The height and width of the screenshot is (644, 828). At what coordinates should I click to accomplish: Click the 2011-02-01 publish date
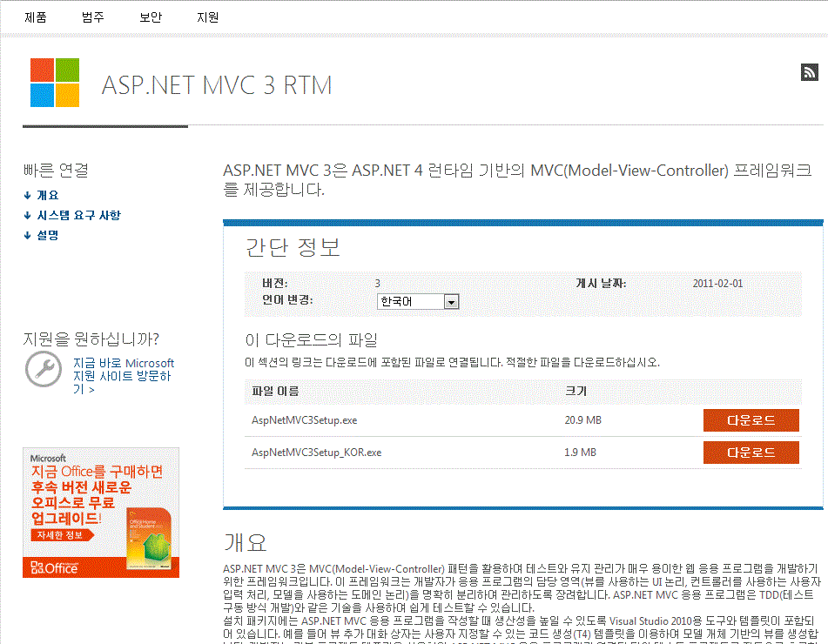coord(717,284)
